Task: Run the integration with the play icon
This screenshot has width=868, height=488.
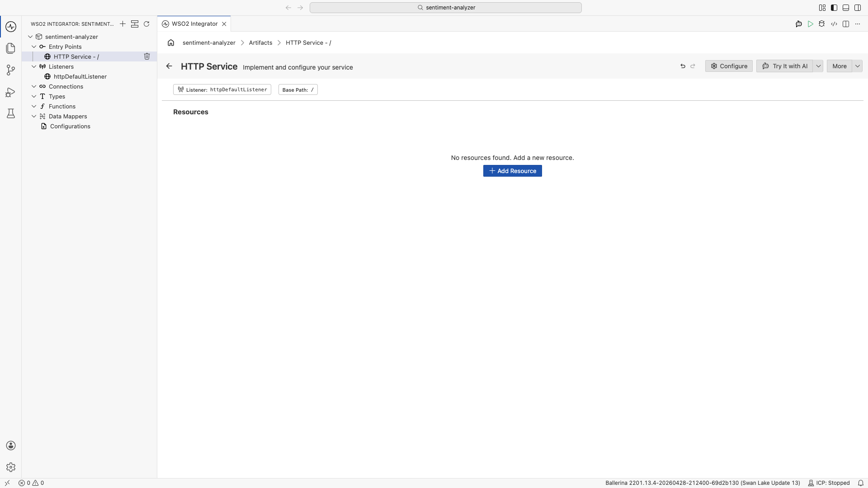Action: 811,24
